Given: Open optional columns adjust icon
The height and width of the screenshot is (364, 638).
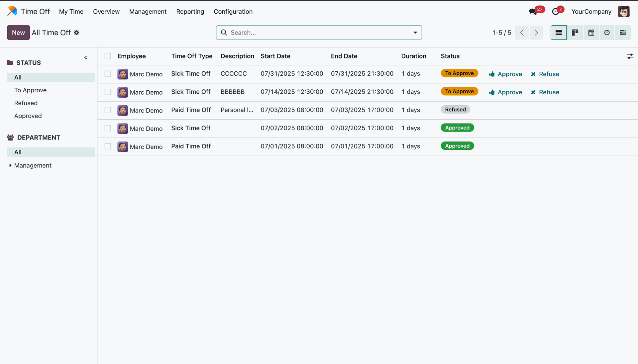Looking at the screenshot, I should 630,56.
